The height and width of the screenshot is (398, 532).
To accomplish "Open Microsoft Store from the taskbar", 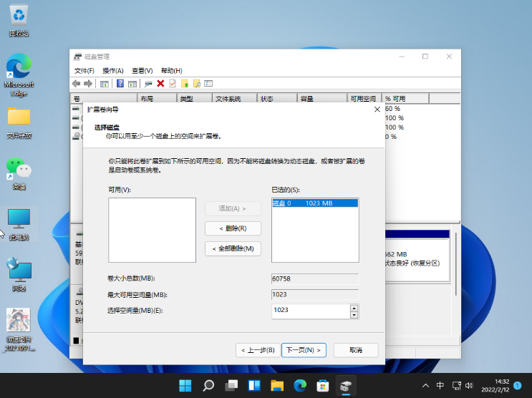I will tap(323, 386).
